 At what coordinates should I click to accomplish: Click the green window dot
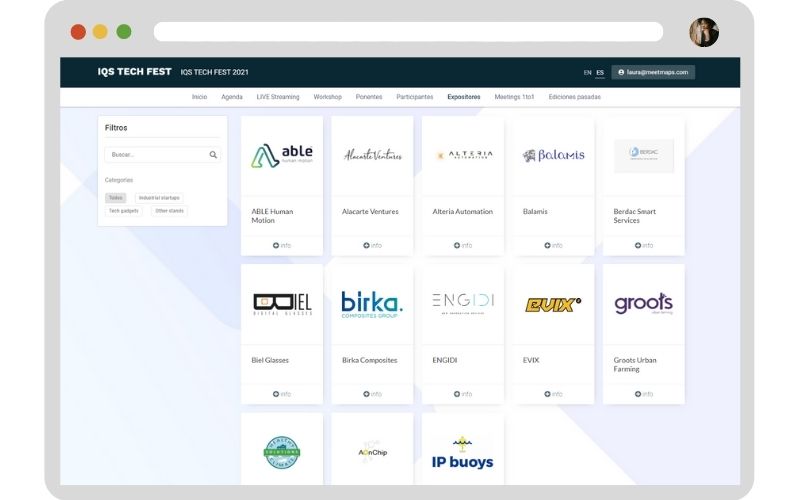[124, 32]
